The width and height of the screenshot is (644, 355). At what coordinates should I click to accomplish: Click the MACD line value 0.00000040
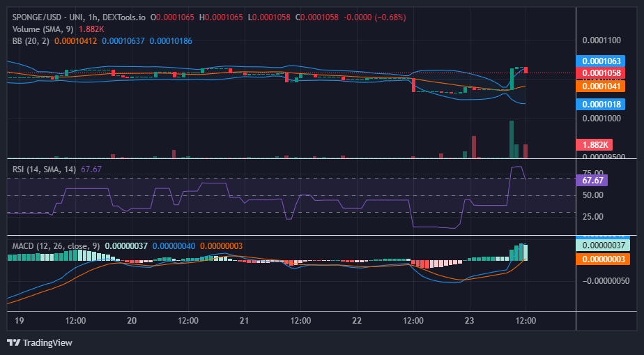point(174,246)
